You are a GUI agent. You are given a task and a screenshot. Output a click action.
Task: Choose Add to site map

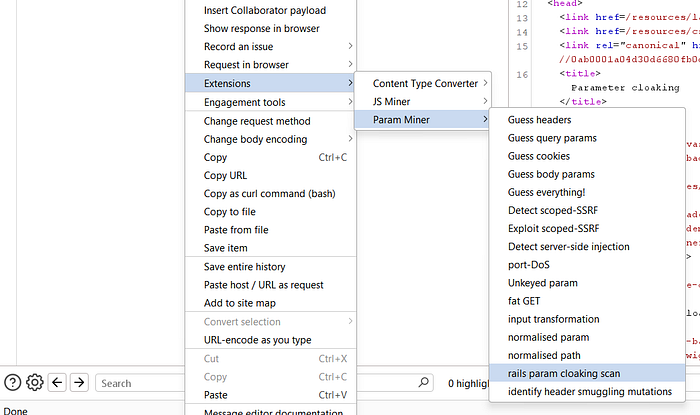271,303
